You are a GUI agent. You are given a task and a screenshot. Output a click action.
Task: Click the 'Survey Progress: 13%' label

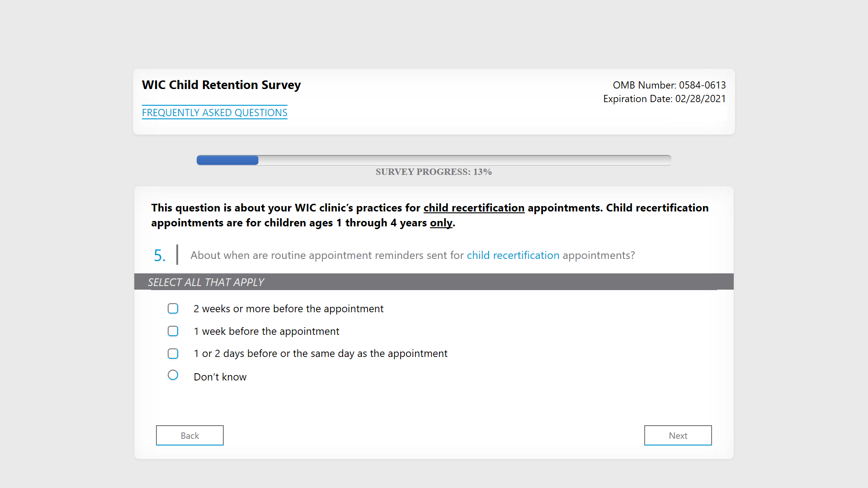434,172
